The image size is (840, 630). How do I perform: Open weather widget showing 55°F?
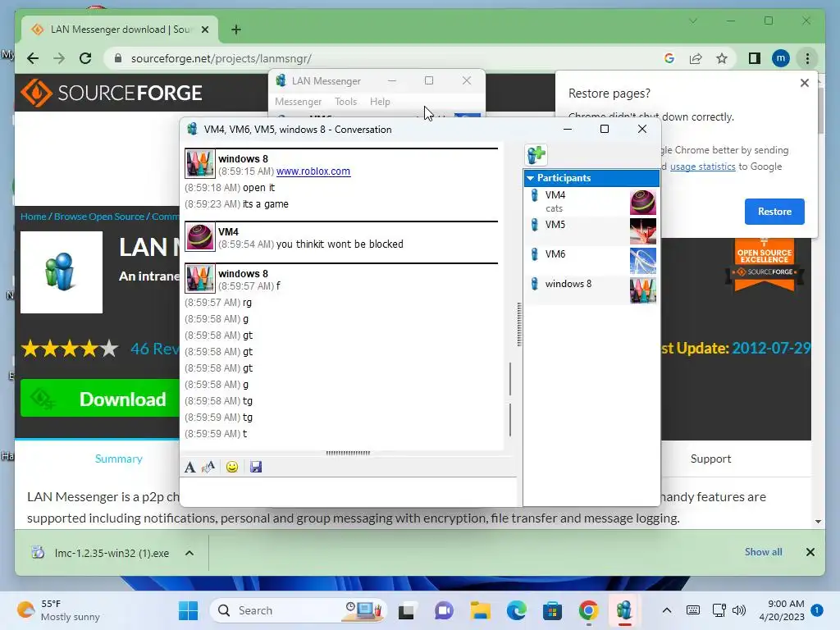[59, 610]
